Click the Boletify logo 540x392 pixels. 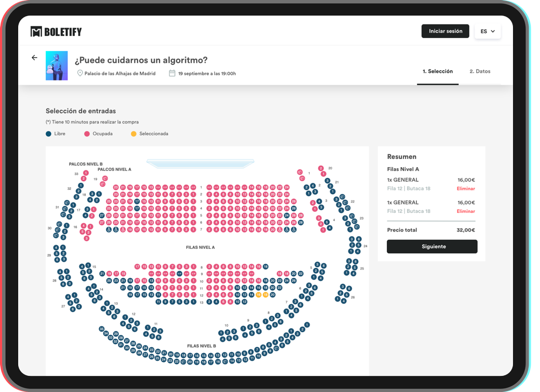pyautogui.click(x=56, y=32)
